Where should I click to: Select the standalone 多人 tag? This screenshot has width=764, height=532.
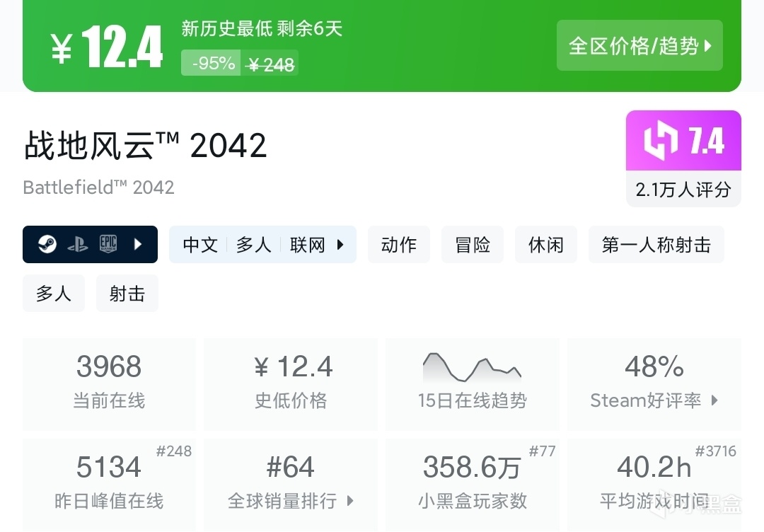coord(54,294)
